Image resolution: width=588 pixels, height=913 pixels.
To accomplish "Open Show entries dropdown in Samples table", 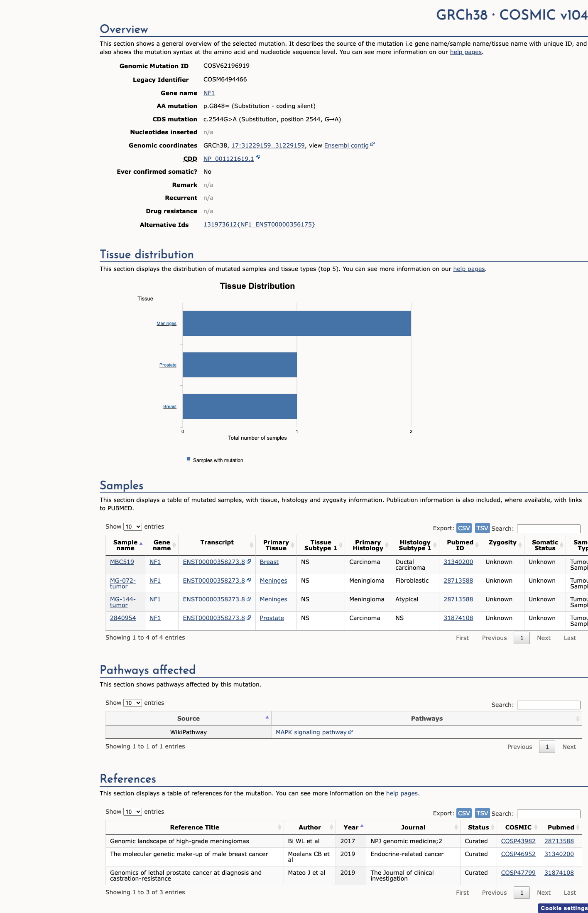I will (x=132, y=527).
